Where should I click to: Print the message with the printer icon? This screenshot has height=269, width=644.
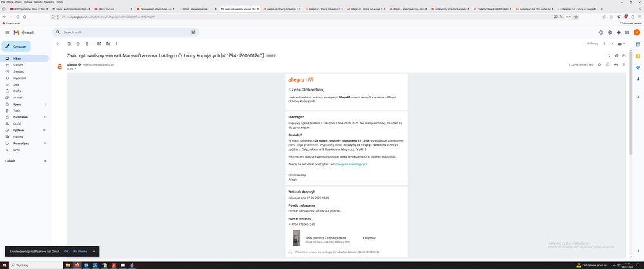pyautogui.click(x=616, y=56)
